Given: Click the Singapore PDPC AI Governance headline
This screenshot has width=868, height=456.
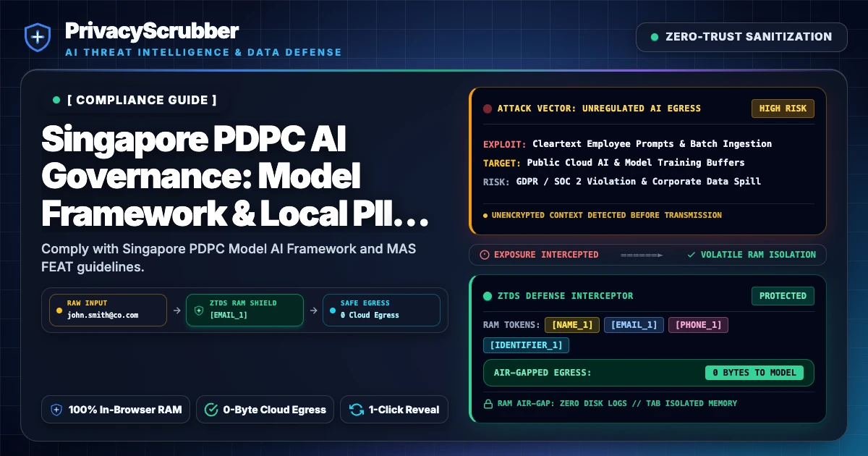Looking at the screenshot, I should point(234,177).
